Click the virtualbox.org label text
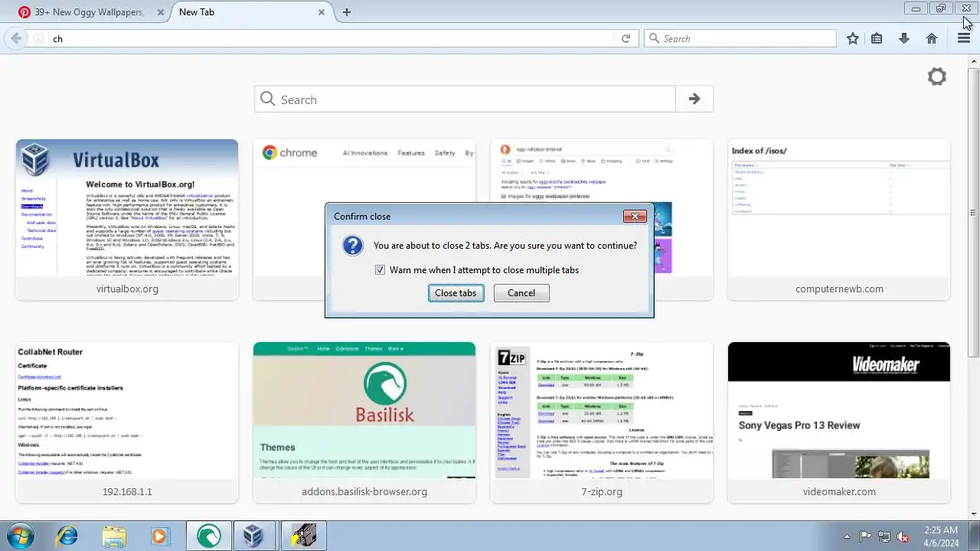Image resolution: width=980 pixels, height=551 pixels. click(127, 289)
